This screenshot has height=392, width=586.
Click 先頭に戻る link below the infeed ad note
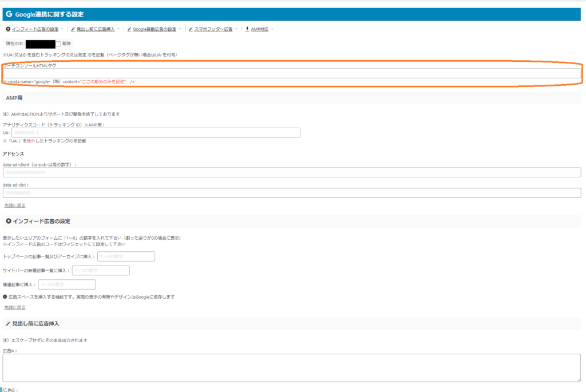coord(14,307)
